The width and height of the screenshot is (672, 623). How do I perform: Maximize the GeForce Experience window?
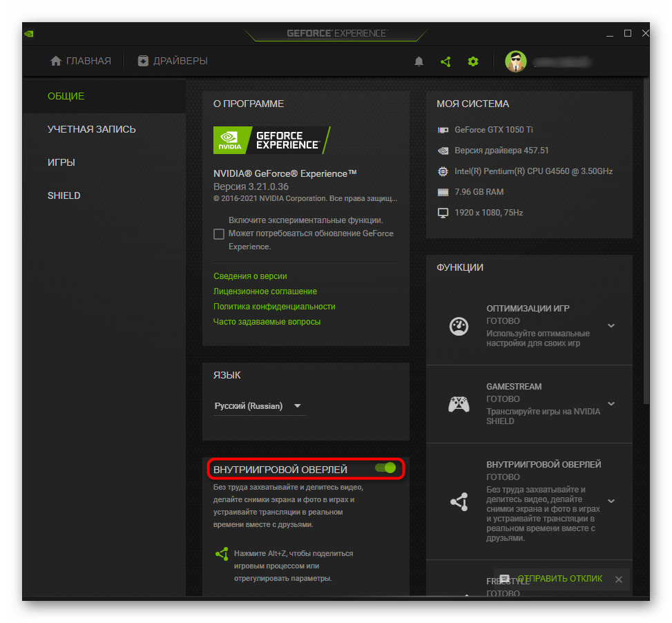pos(627,33)
